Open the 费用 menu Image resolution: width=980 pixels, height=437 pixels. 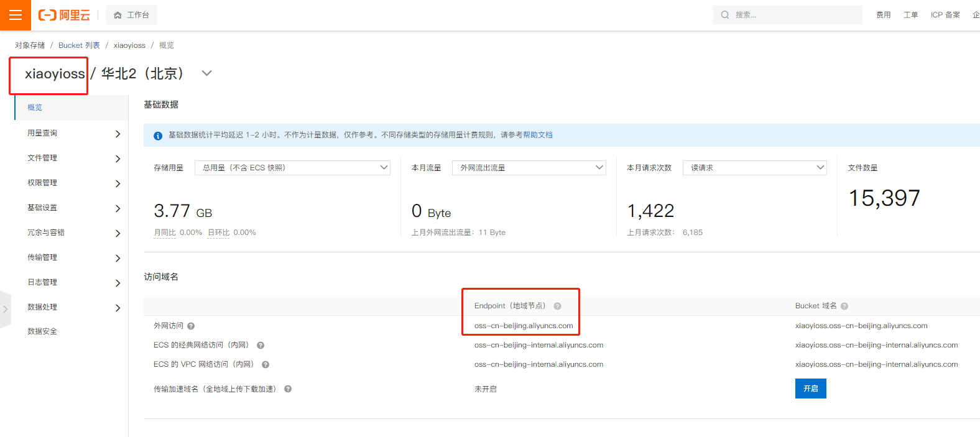(884, 15)
